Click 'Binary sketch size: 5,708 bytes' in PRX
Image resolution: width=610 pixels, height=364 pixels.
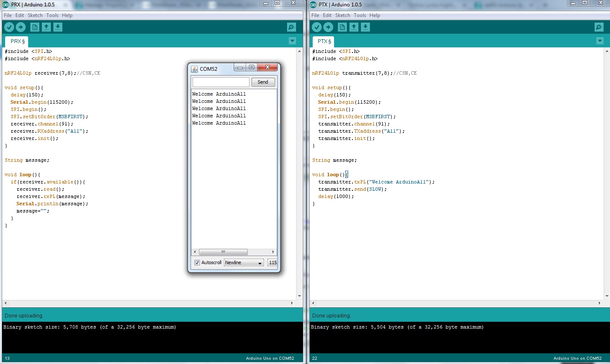click(50, 327)
